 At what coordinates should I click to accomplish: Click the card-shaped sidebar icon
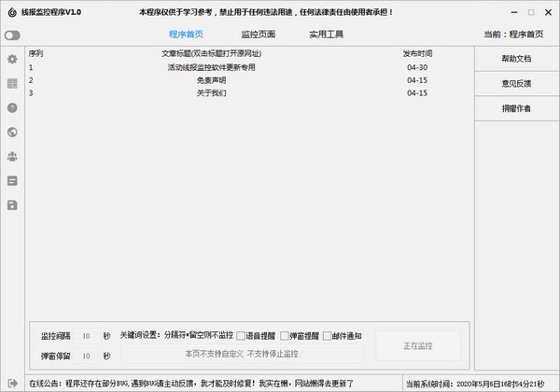click(12, 180)
